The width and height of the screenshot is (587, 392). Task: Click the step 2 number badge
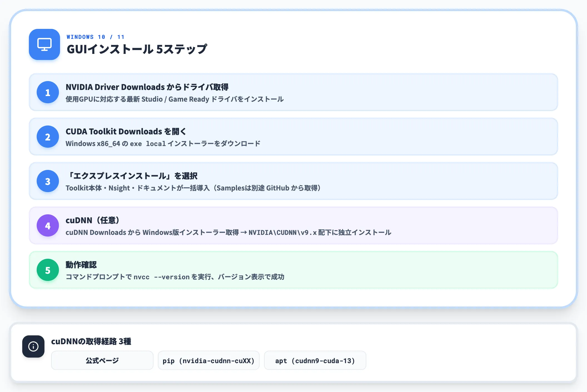pos(48,137)
